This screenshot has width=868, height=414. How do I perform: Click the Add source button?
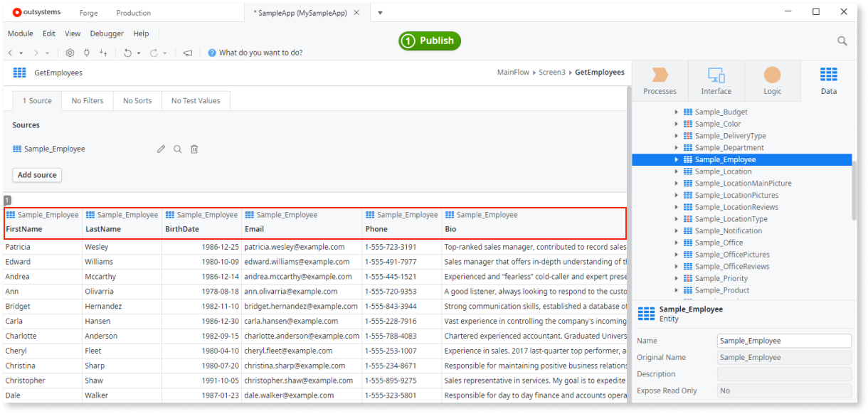pyautogui.click(x=36, y=175)
